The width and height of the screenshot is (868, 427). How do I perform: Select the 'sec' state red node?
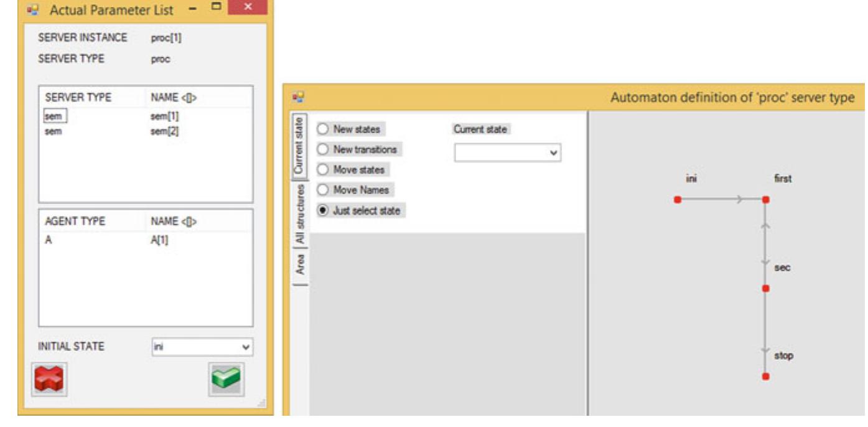766,288
